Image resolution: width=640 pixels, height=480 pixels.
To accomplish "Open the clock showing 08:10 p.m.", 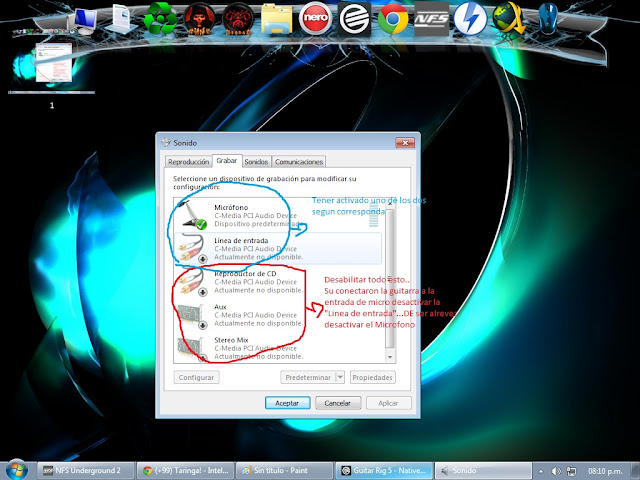I will tap(605, 471).
